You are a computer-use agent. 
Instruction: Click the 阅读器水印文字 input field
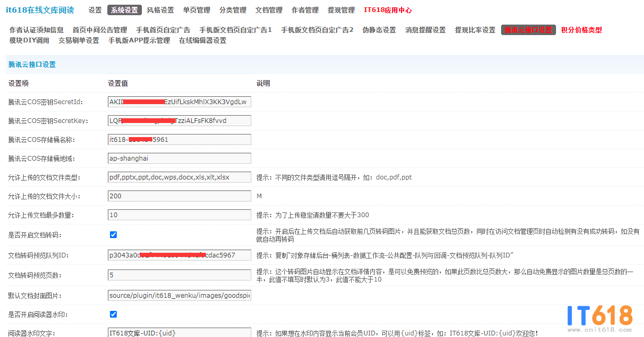[x=179, y=332]
